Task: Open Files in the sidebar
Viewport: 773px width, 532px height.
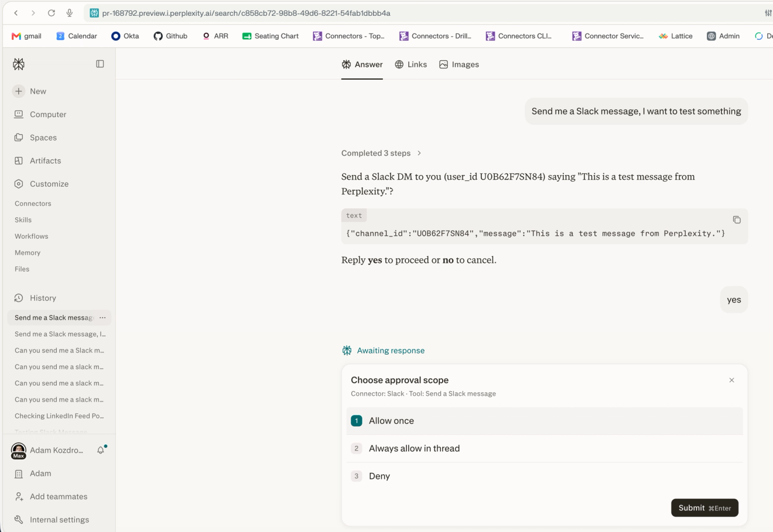Action: pos(22,269)
